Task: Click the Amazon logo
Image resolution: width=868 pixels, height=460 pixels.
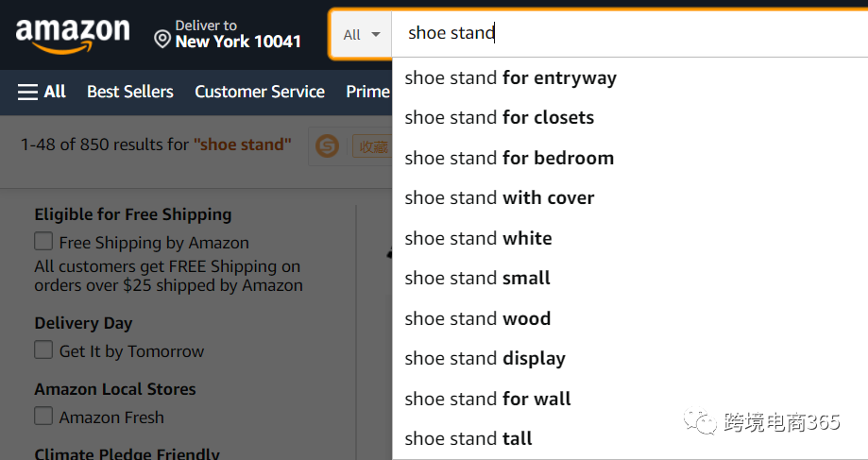Action: tap(73, 35)
